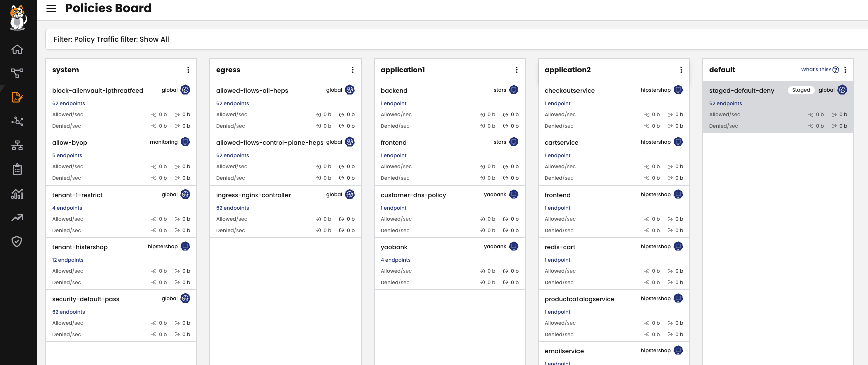Open the system tier options menu

(188, 70)
